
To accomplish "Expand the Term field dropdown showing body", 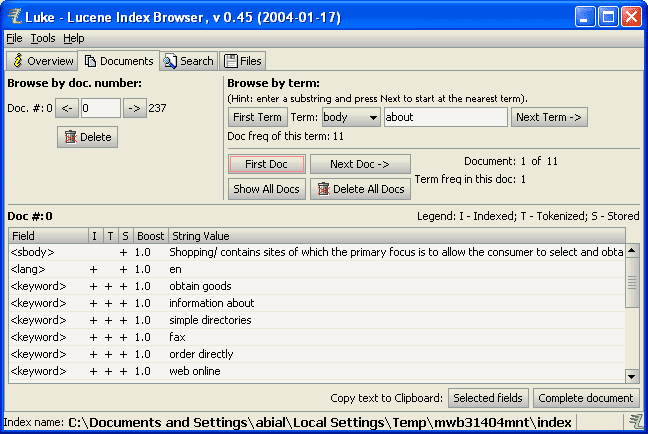I will click(x=351, y=117).
